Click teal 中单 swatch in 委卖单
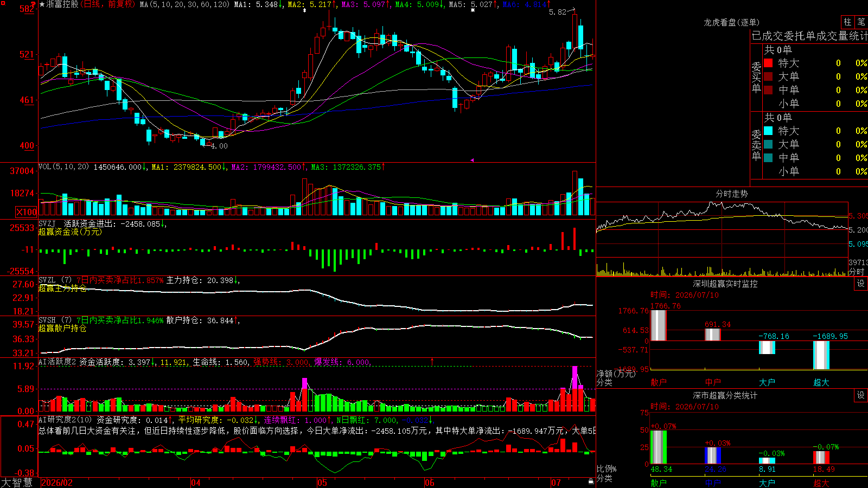The width and height of the screenshot is (868, 488). tap(768, 158)
